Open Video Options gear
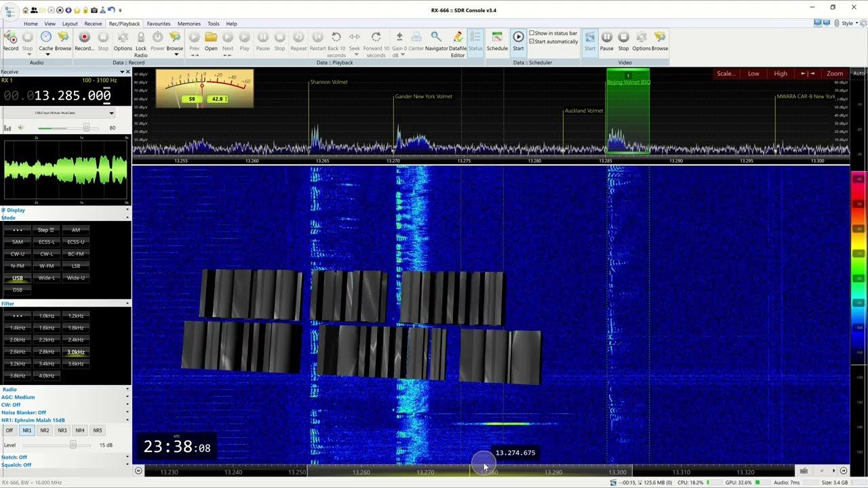The height and width of the screenshot is (488, 868). point(642,40)
